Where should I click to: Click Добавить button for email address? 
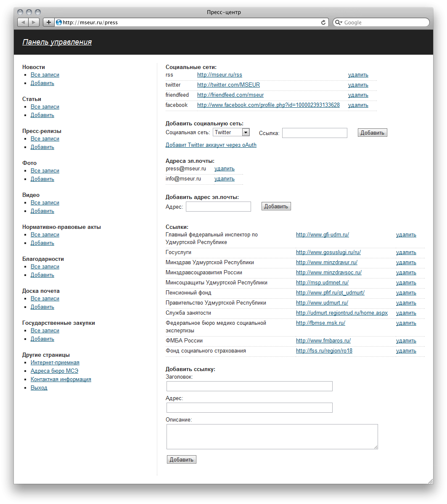pos(276,207)
